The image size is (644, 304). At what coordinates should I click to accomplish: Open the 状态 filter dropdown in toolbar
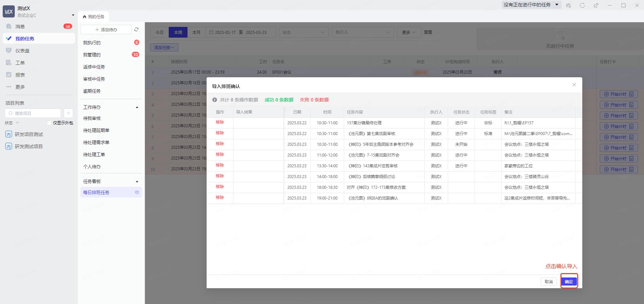pyautogui.click(x=304, y=32)
